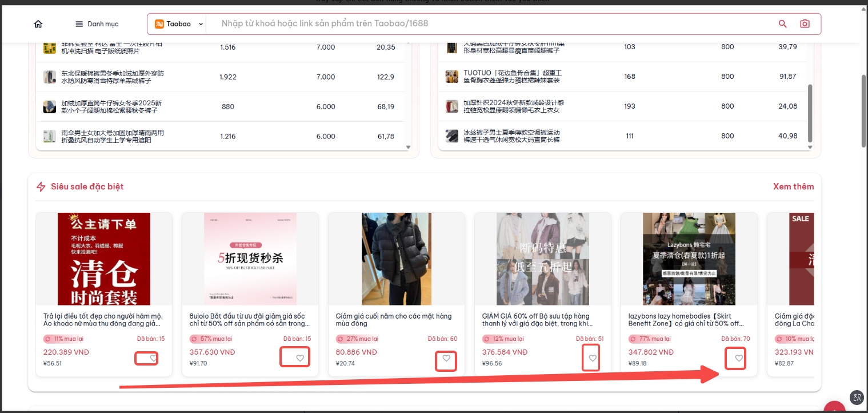Open the product name starting 雨伞男士
868x413 pixels.
tap(113, 136)
